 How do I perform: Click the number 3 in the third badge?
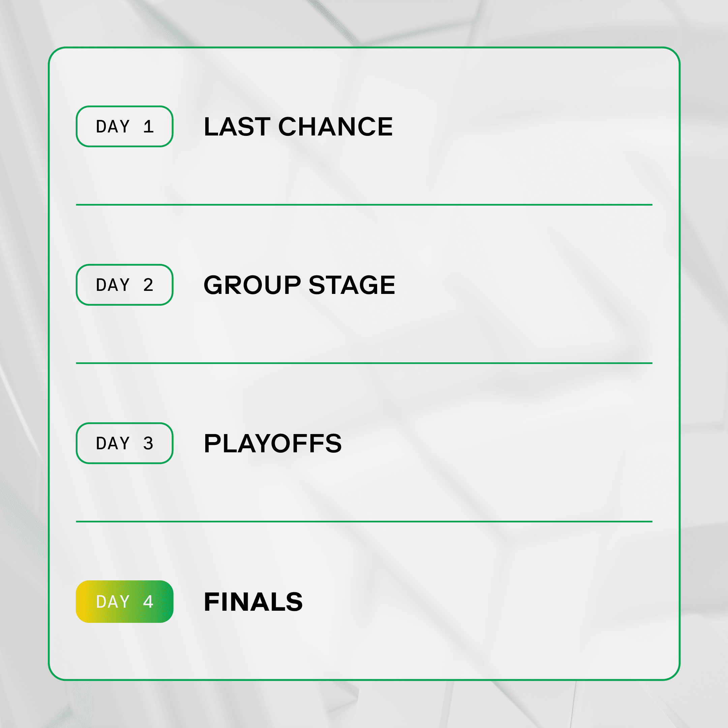coord(148,443)
